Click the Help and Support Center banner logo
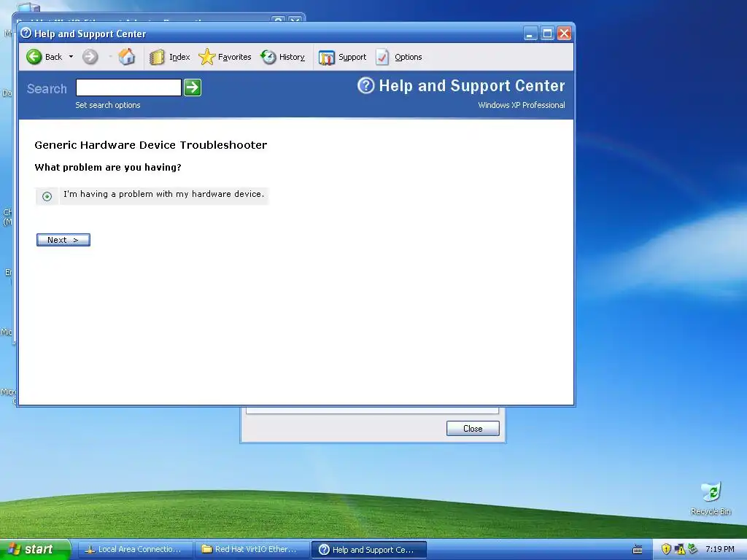 point(366,86)
